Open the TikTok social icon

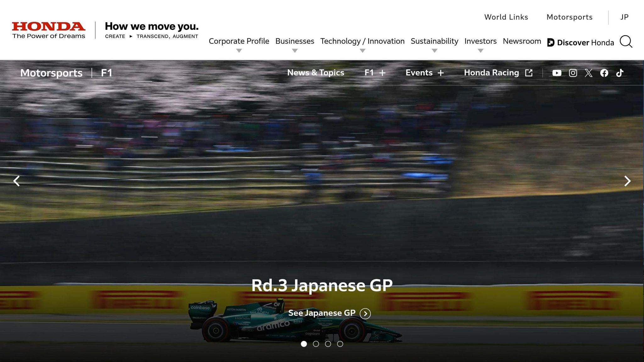619,73
